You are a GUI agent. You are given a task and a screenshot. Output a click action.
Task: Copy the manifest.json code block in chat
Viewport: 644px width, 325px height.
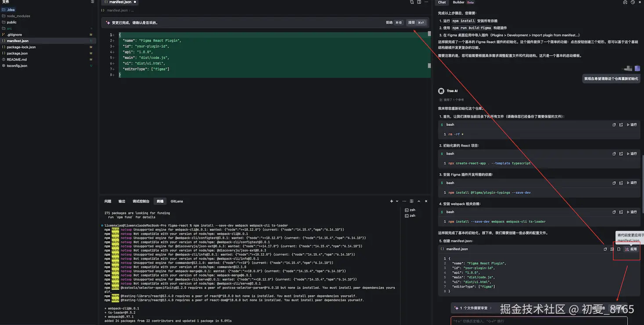point(605,249)
